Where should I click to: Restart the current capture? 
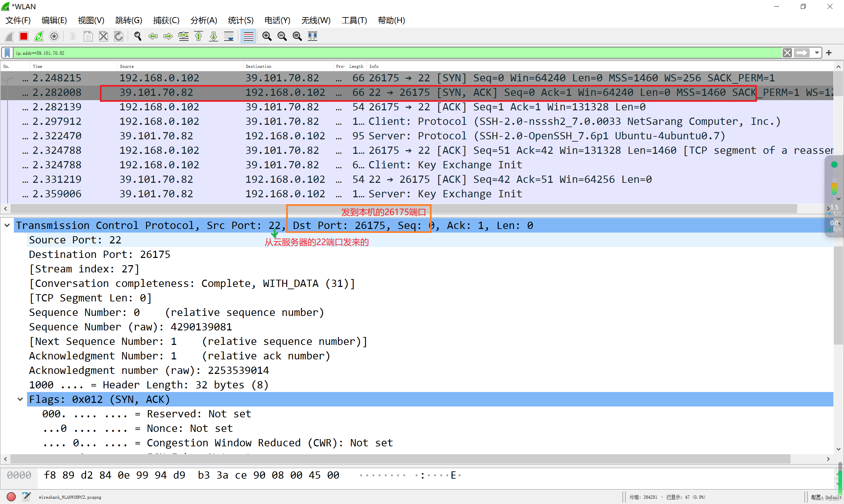39,36
